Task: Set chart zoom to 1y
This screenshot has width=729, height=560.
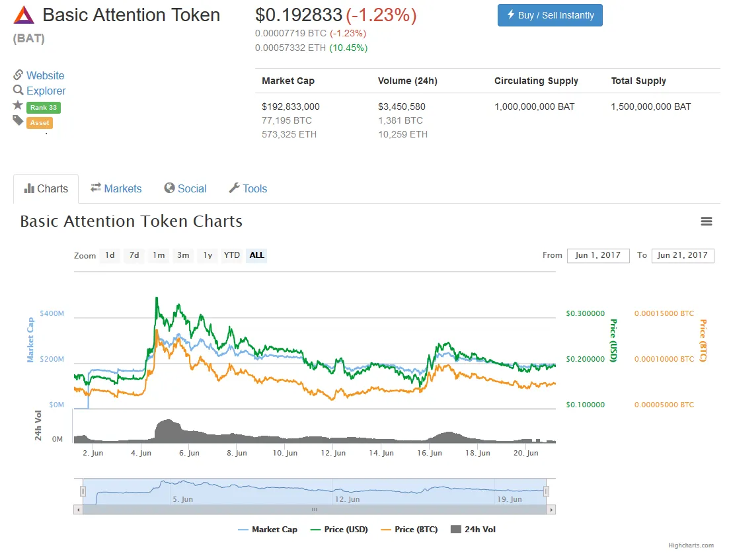Action: [x=208, y=255]
